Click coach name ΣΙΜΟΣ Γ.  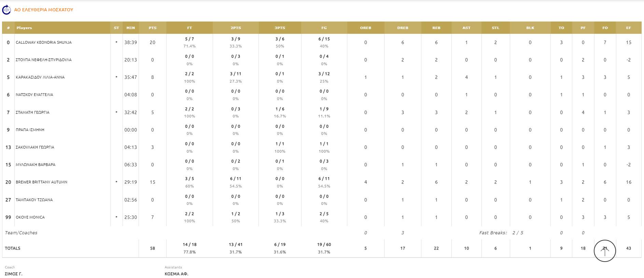(x=14, y=274)
